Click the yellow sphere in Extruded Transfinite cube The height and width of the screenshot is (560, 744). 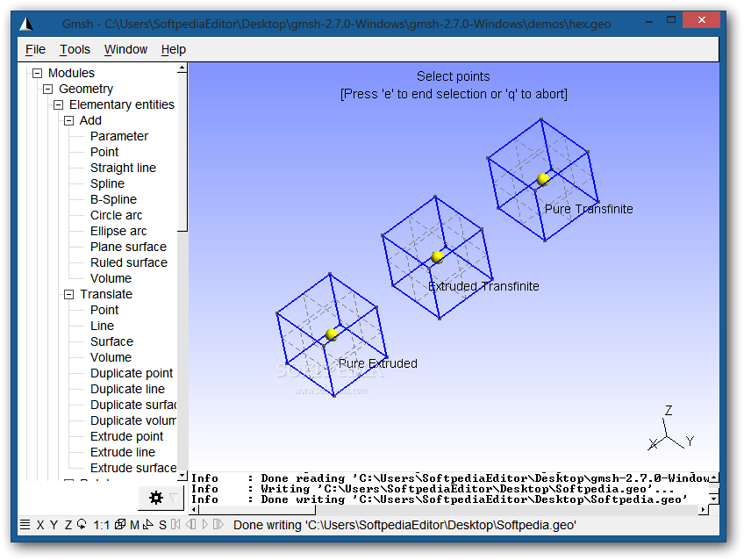437,257
